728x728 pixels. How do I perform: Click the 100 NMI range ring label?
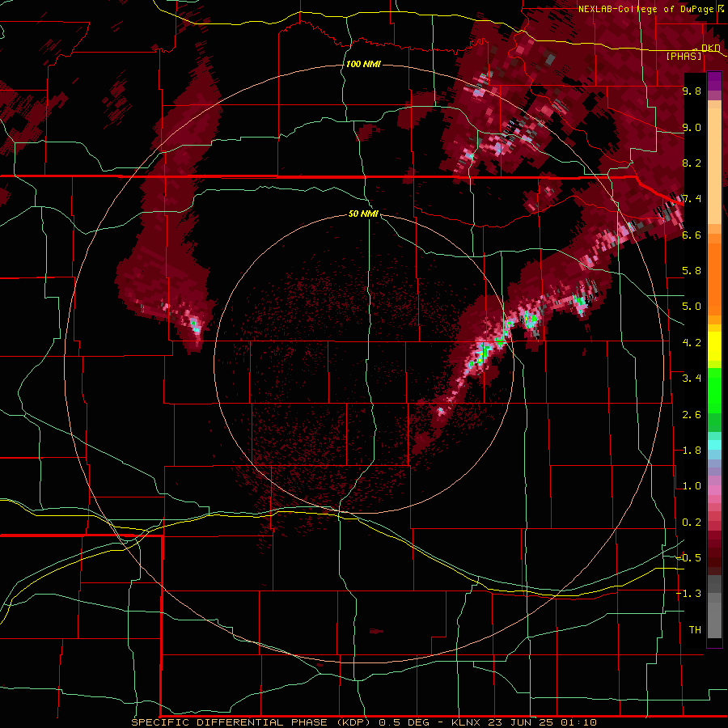363,64
